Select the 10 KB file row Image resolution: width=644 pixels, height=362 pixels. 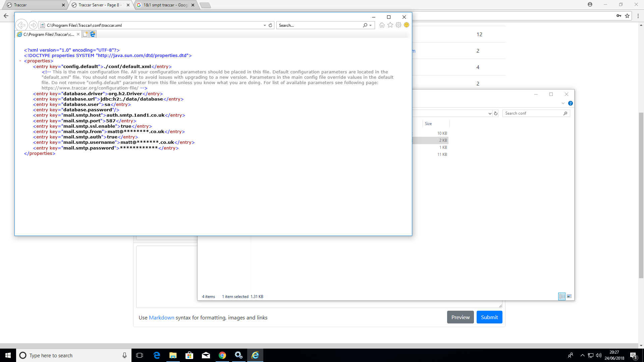click(431, 133)
